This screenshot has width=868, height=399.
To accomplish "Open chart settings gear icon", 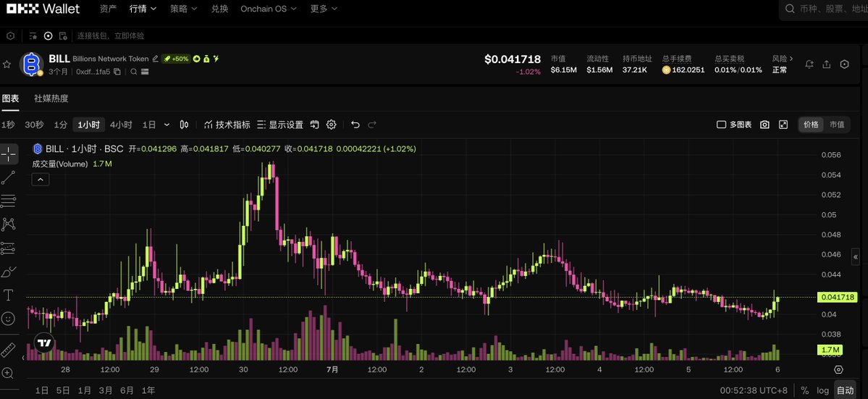I will pos(331,125).
